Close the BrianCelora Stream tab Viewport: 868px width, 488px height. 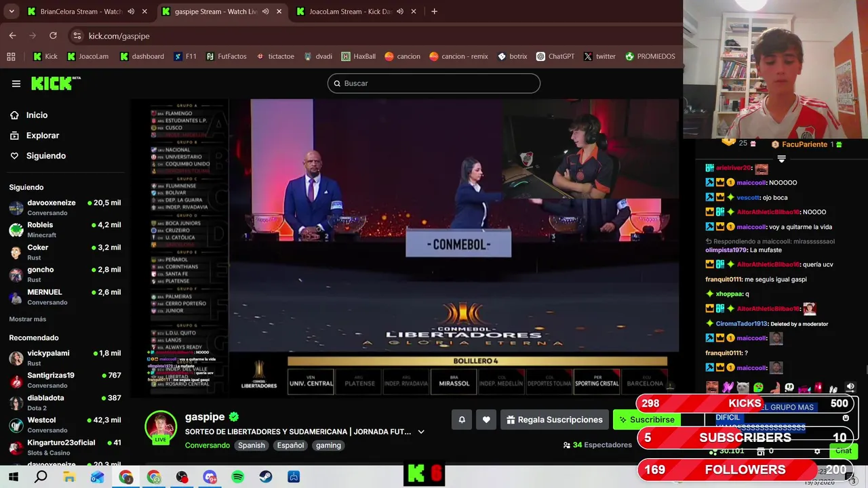144,12
